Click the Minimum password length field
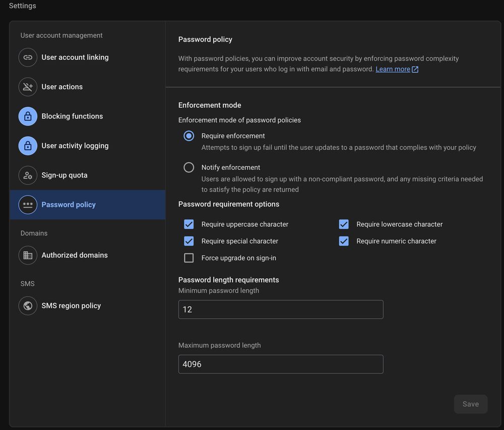The height and width of the screenshot is (430, 504). tap(281, 310)
